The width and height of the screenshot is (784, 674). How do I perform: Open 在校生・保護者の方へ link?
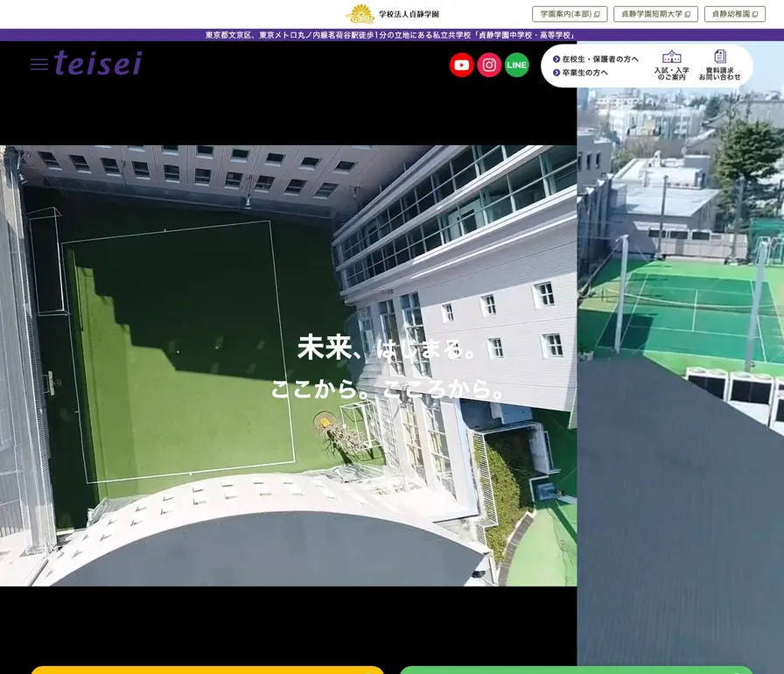tap(596, 59)
